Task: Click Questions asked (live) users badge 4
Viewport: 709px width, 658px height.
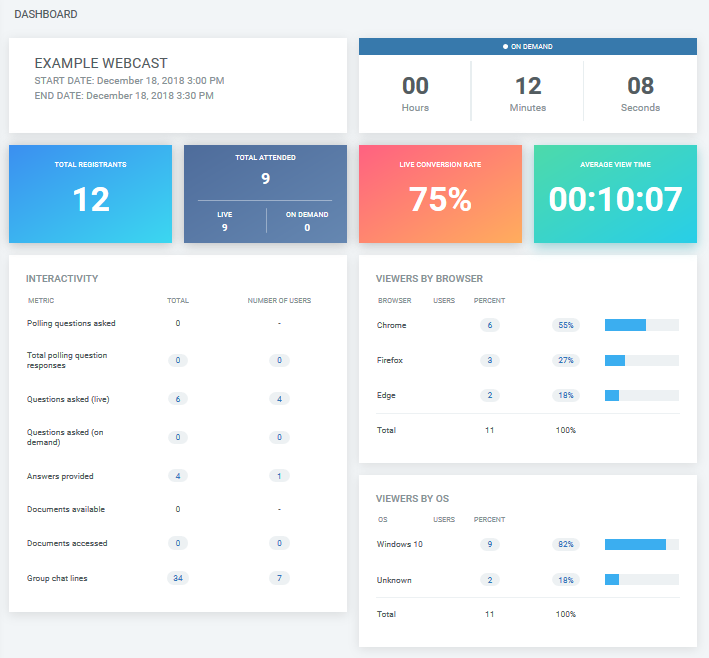Action: 279,399
